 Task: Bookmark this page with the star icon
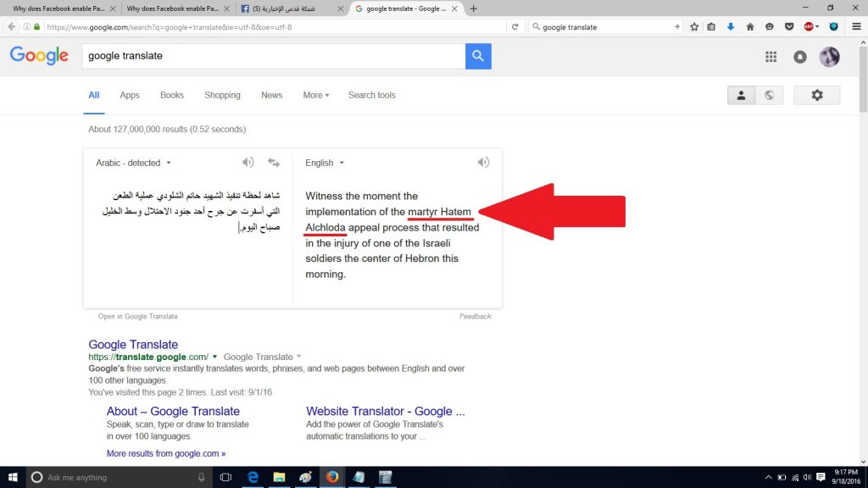[x=694, y=26]
